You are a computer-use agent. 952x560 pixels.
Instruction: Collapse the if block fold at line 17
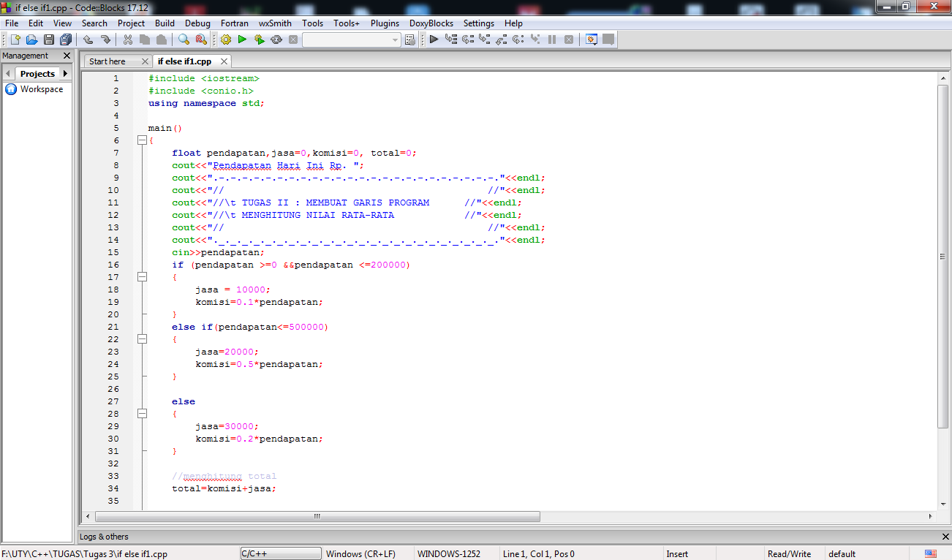(142, 277)
